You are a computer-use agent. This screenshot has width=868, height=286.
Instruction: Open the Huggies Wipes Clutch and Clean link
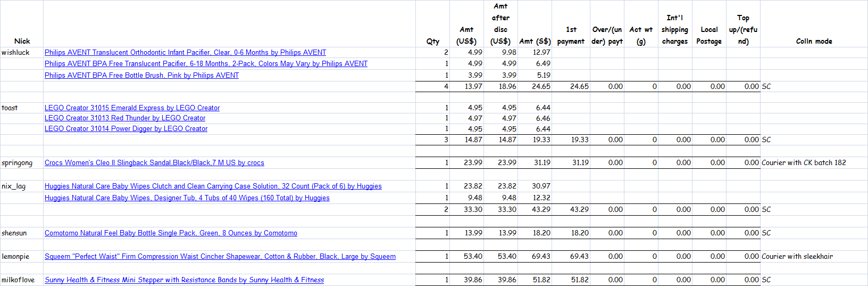tap(213, 186)
